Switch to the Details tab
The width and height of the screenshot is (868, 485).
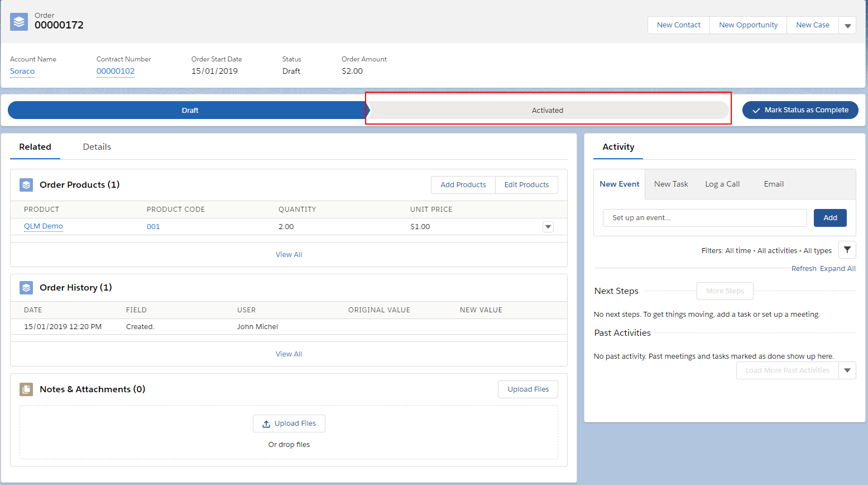coord(97,147)
